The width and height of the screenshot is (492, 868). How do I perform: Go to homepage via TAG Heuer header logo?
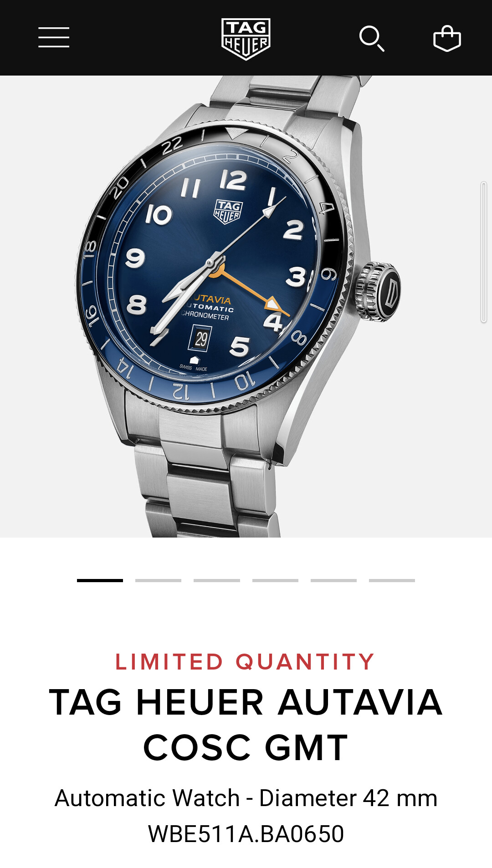click(x=246, y=39)
